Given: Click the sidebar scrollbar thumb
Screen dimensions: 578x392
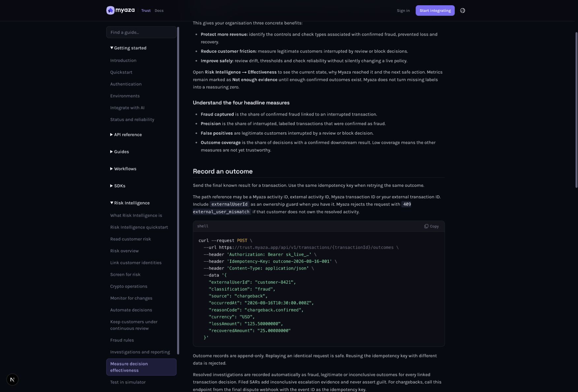Looking at the screenshot, I should (178, 191).
